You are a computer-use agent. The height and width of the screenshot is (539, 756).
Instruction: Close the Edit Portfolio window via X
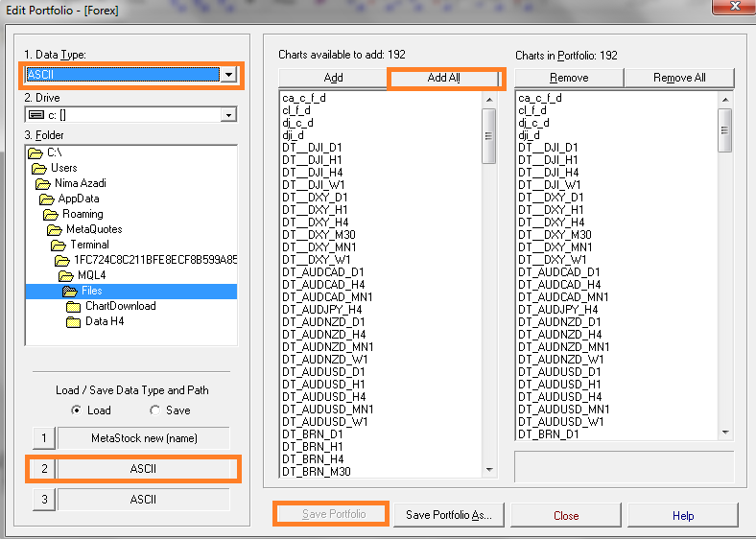point(735,7)
